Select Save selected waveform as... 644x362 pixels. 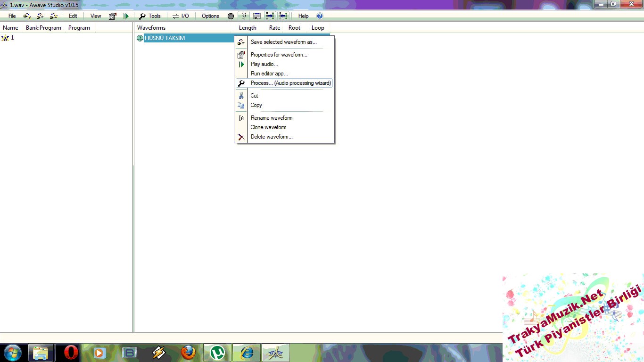point(283,42)
